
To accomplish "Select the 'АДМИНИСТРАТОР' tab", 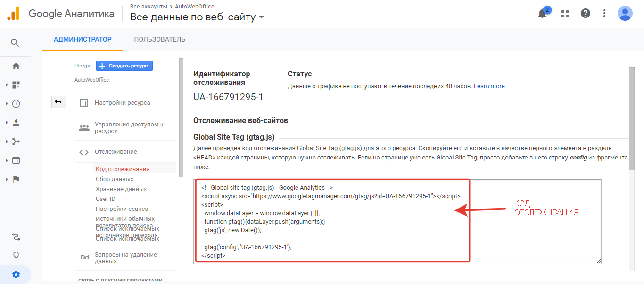I will [x=83, y=39].
